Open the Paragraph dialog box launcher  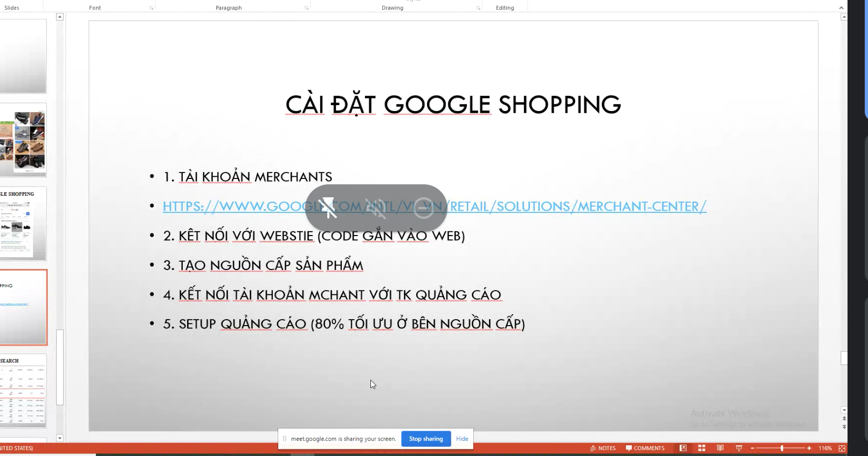[307, 8]
